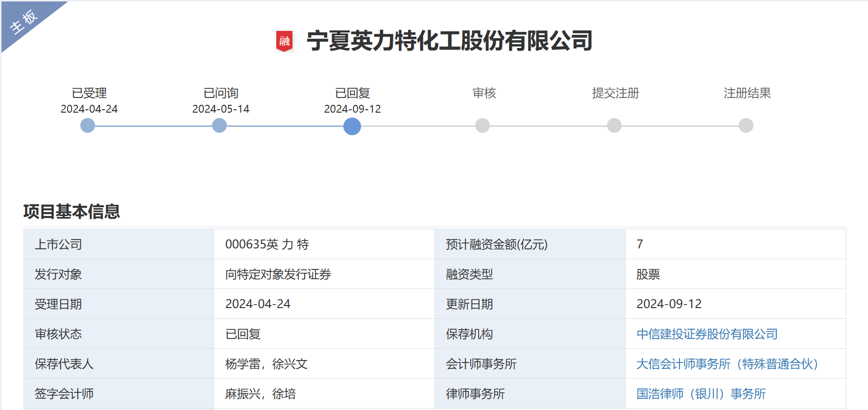This screenshot has width=868, height=410.
Task: Click the 主板 corner ribbon
Action: (24, 22)
